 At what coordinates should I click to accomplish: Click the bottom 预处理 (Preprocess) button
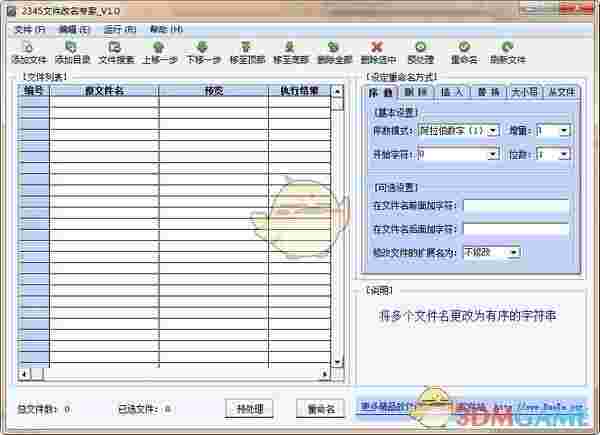249,409
